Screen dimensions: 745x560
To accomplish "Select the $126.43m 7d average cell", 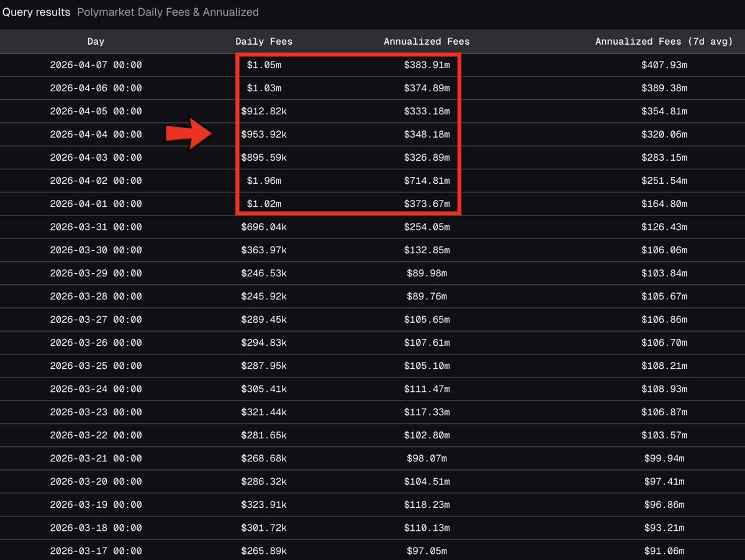I will pyautogui.click(x=664, y=227).
